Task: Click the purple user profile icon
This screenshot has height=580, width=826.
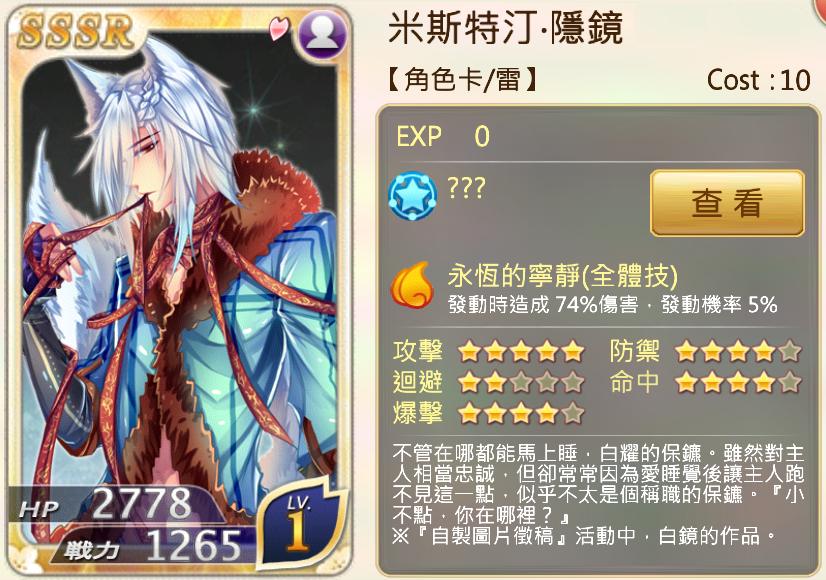Action: click(322, 34)
